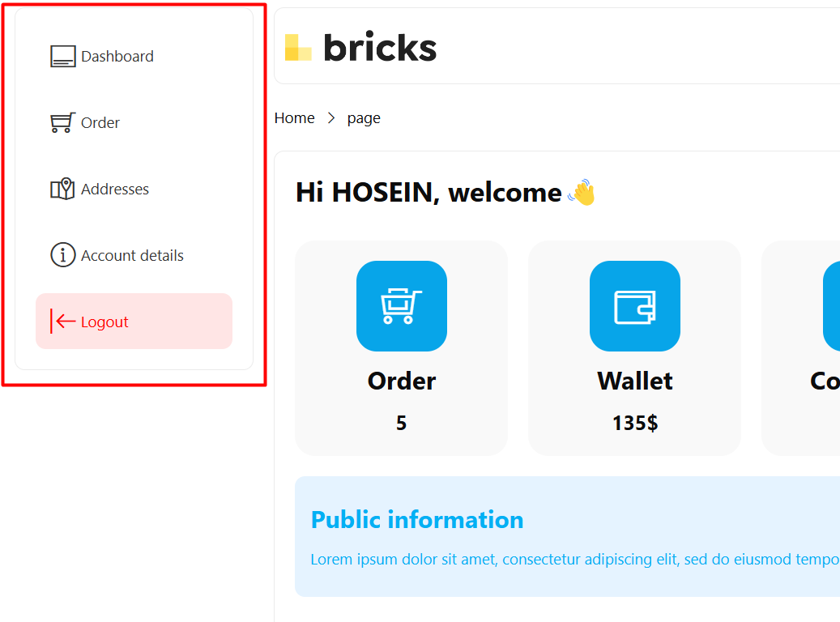840x622 pixels.
Task: Click the bricks brand name text
Action: [x=380, y=47]
